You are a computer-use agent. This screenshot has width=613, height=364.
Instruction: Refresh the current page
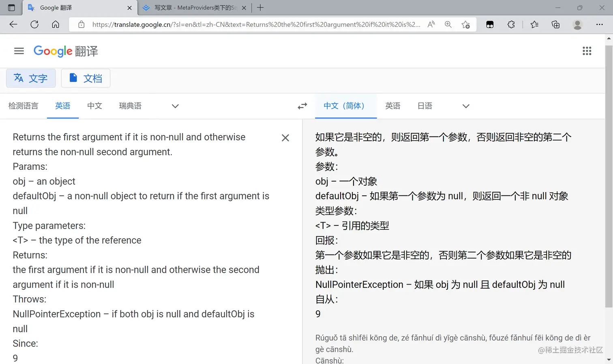tap(34, 24)
